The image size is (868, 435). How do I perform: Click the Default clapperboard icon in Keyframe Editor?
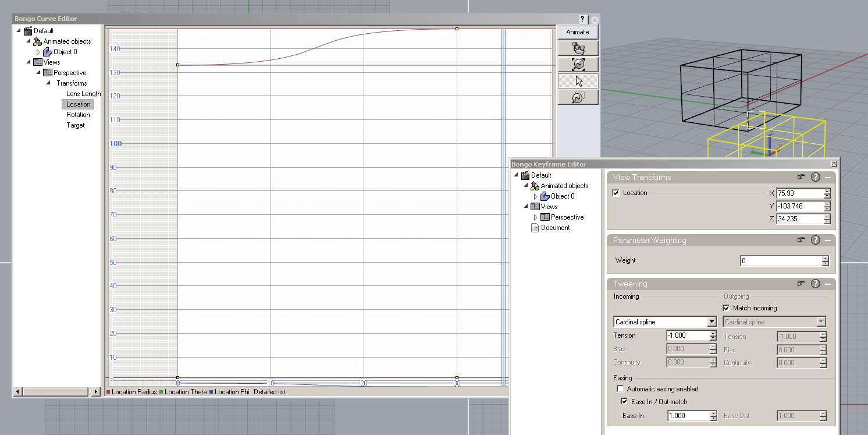click(525, 175)
